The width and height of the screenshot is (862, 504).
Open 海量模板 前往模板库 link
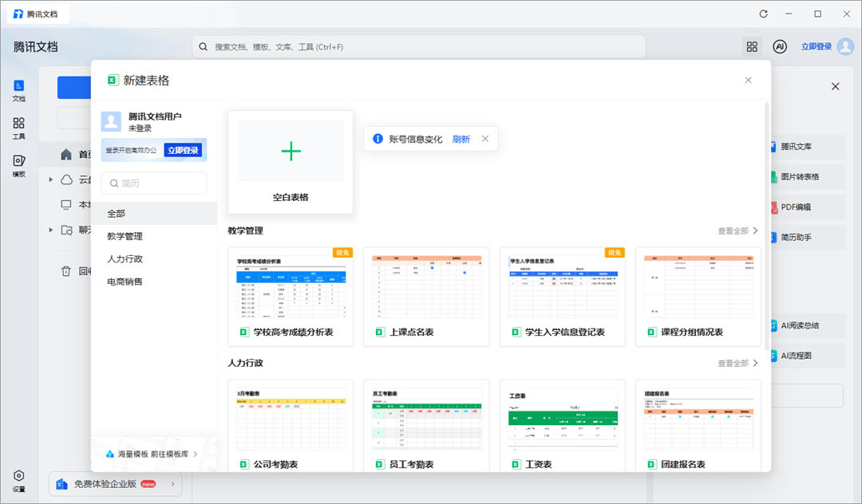click(152, 454)
